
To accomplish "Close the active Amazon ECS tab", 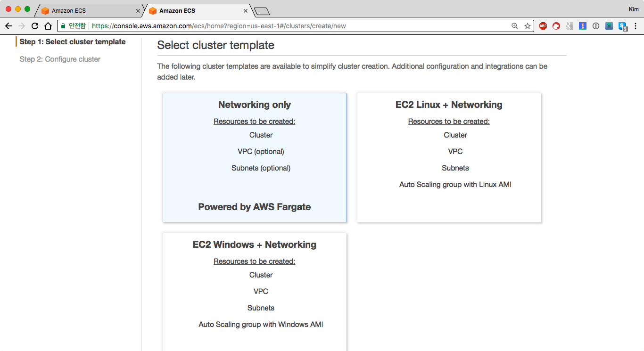I will [246, 10].
